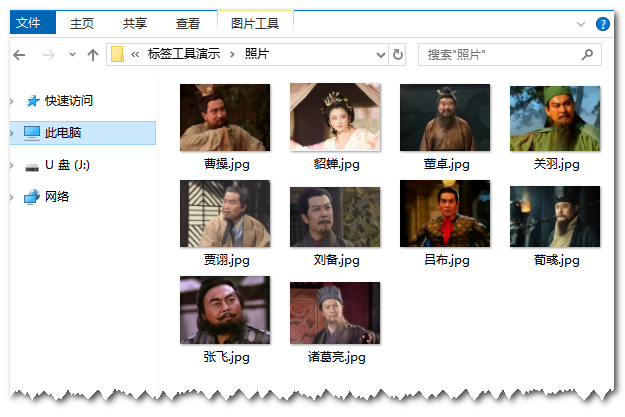Select the 吕布.jpg thumbnail

(445, 214)
